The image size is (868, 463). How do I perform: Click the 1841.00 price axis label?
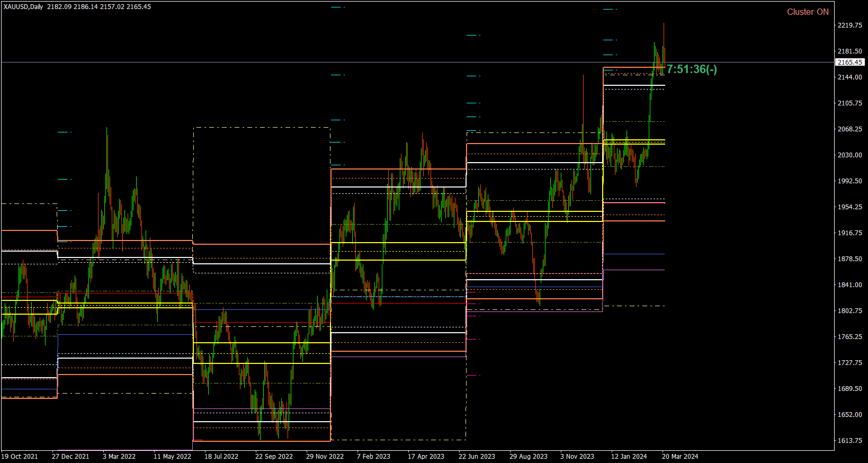click(x=849, y=285)
